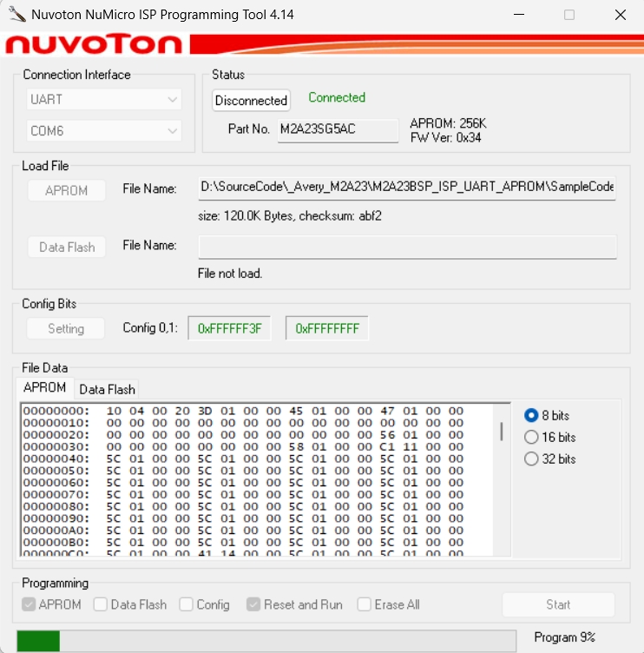Close the ISP Programming Tool window
Viewport: 644px width, 653px height.
point(620,15)
